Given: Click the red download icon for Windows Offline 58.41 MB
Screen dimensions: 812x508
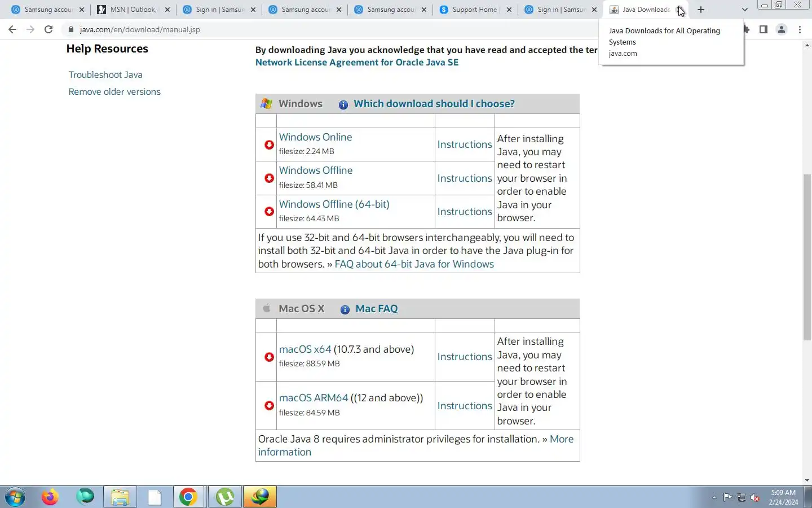Looking at the screenshot, I should [x=269, y=178].
